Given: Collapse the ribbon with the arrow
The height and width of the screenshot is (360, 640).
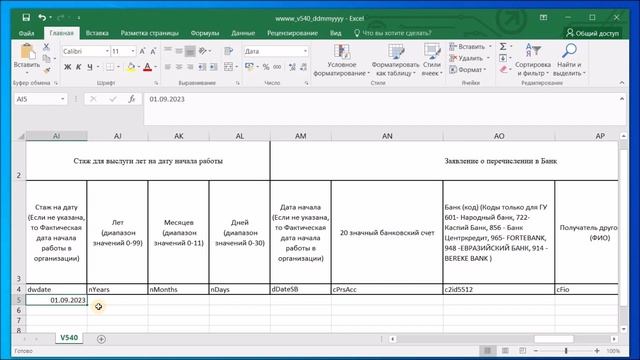Looking at the screenshot, I should point(622,83).
